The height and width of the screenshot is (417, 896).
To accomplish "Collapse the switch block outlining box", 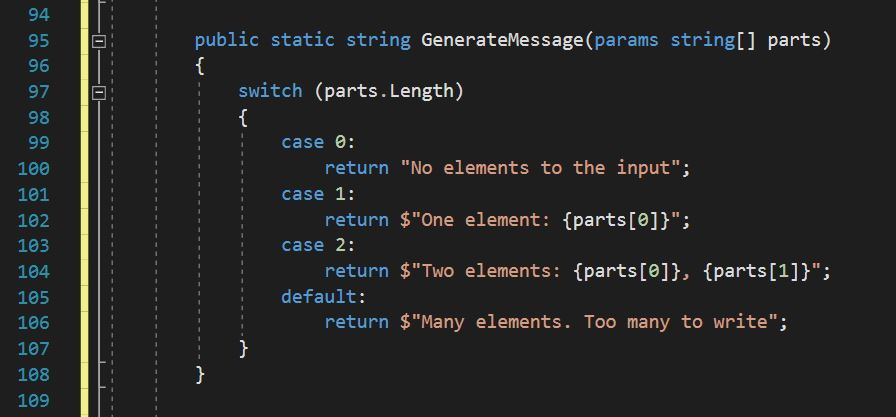I will click(x=99, y=92).
